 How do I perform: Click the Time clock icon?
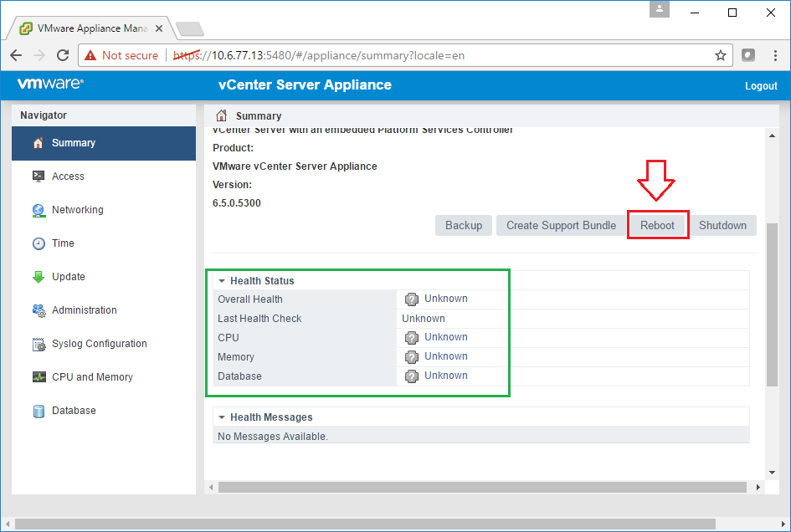tap(39, 243)
